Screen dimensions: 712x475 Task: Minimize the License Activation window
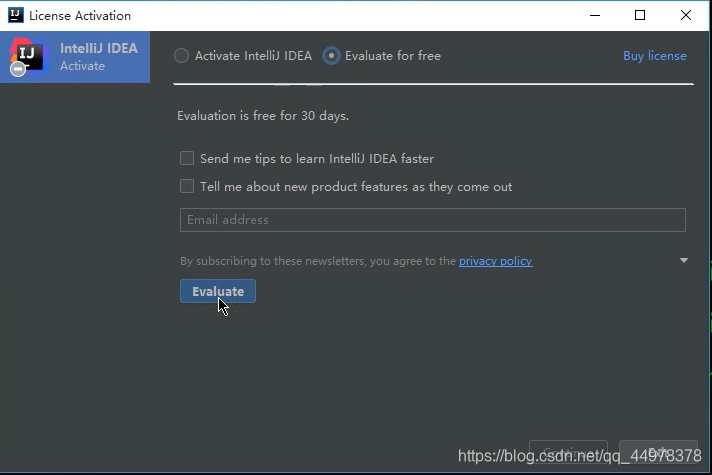(595, 15)
